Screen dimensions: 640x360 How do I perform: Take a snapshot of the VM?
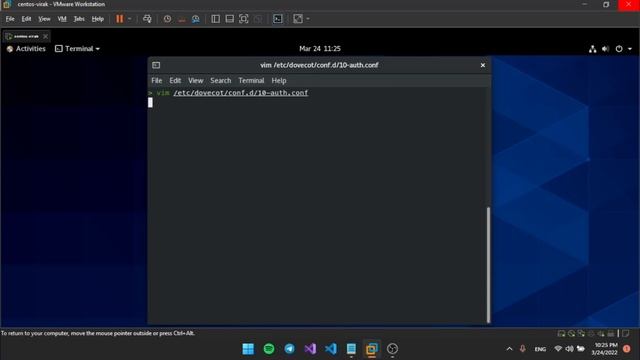click(x=167, y=19)
